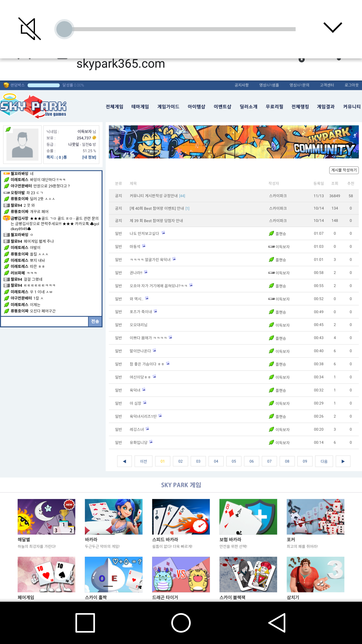Open the 영상API문의 top link

[299, 85]
